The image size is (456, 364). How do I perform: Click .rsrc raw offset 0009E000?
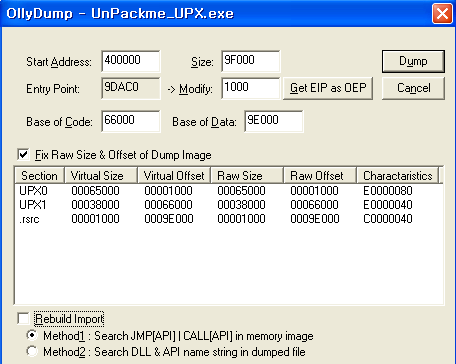tap(315, 219)
